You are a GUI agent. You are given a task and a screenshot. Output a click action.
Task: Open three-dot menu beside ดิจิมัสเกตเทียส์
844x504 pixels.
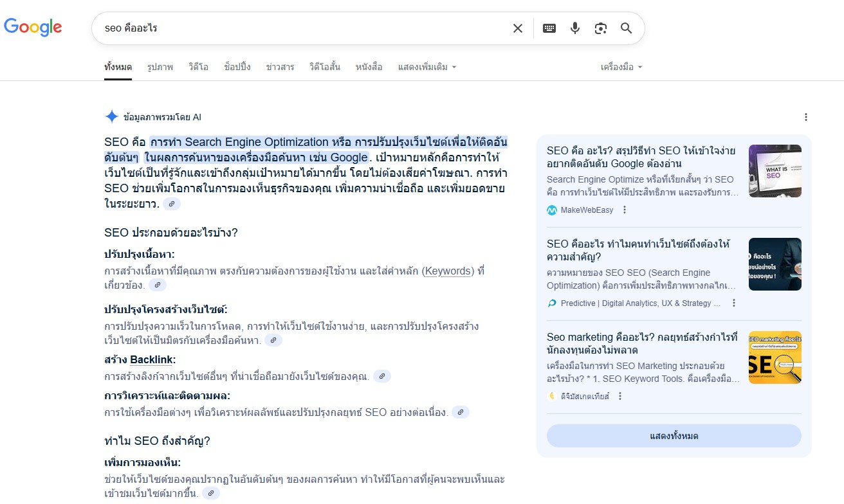pyautogui.click(x=620, y=396)
